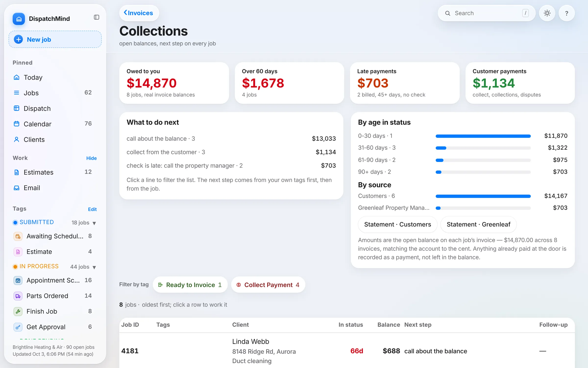Click the Balance column header

[389, 325]
